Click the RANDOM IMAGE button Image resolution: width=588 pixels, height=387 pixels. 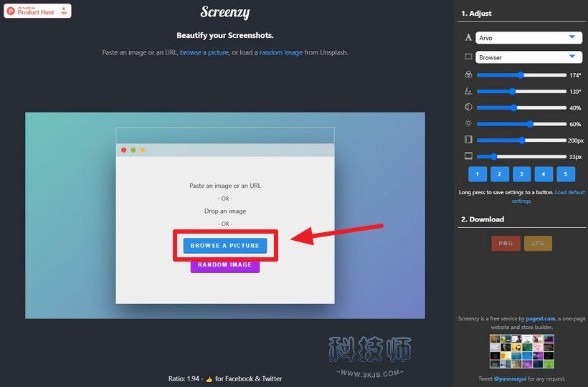[225, 265]
